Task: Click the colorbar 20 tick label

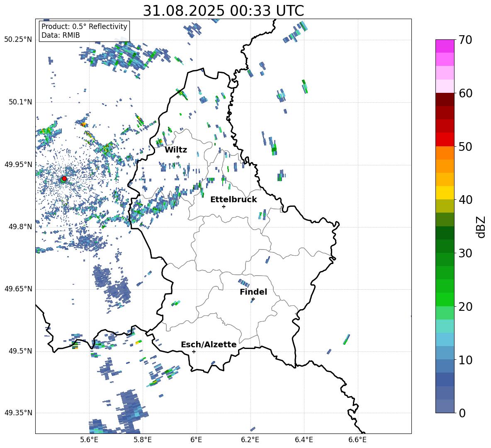Action: click(465, 307)
